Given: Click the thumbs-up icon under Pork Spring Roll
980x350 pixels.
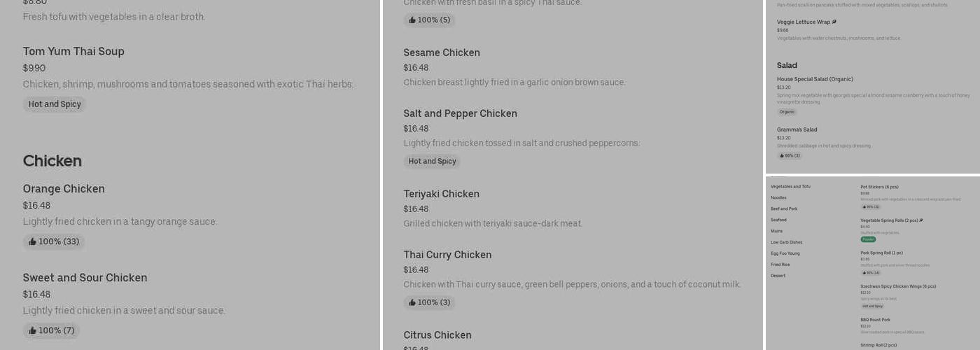Looking at the screenshot, I should (864, 272).
